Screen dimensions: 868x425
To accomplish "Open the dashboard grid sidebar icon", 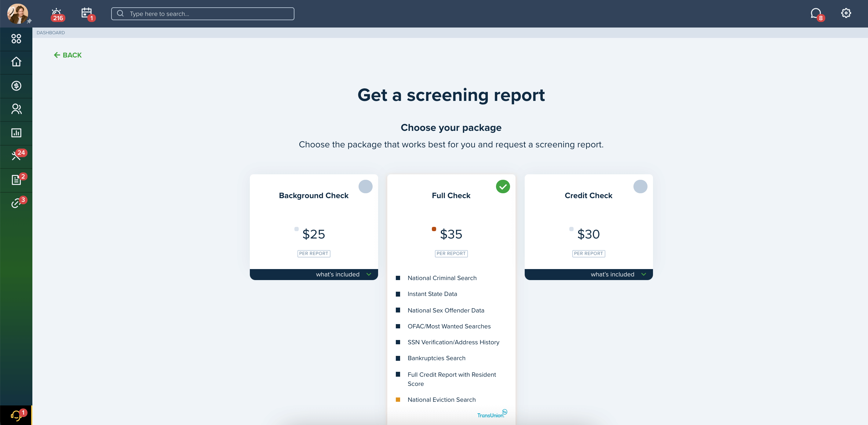I will click(x=16, y=39).
